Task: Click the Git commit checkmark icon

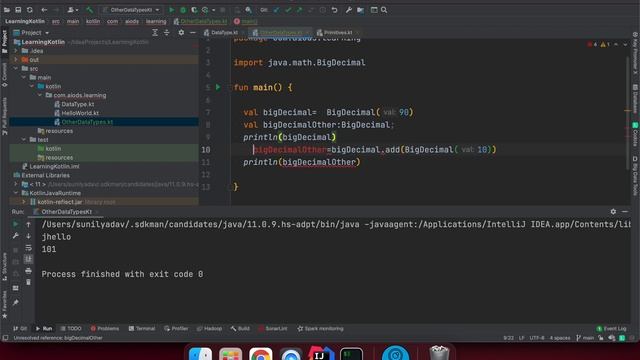Action: pyautogui.click(x=288, y=10)
